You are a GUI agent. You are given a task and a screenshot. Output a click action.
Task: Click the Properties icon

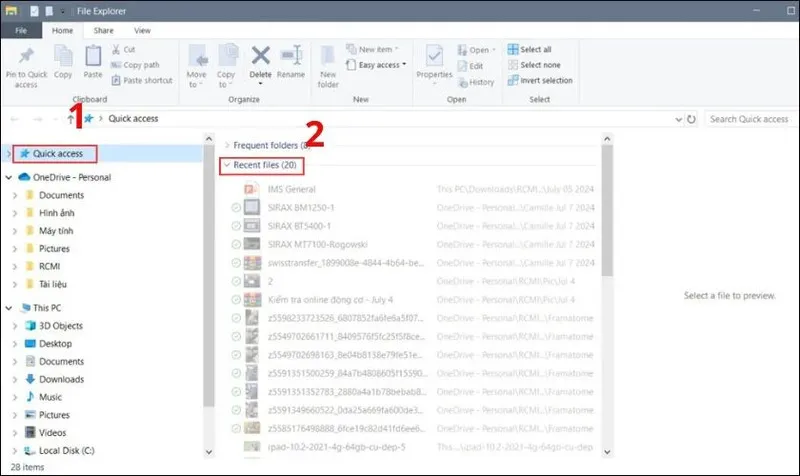434,56
